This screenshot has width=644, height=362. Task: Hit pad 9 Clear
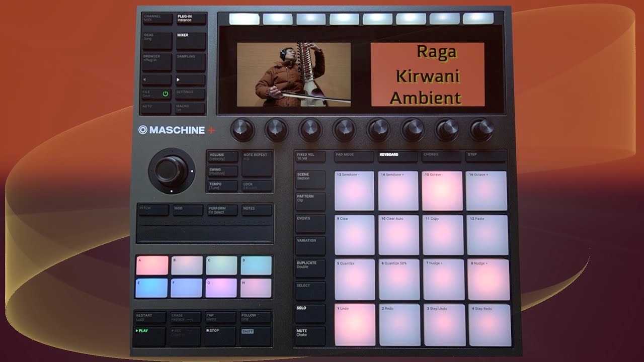coord(355,235)
